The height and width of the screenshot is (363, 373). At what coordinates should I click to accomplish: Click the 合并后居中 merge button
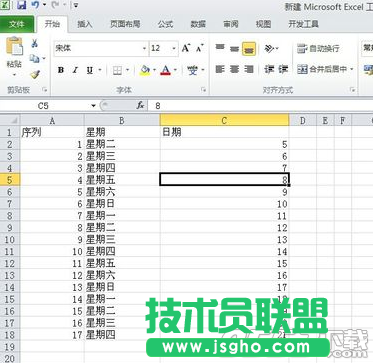[x=322, y=69]
